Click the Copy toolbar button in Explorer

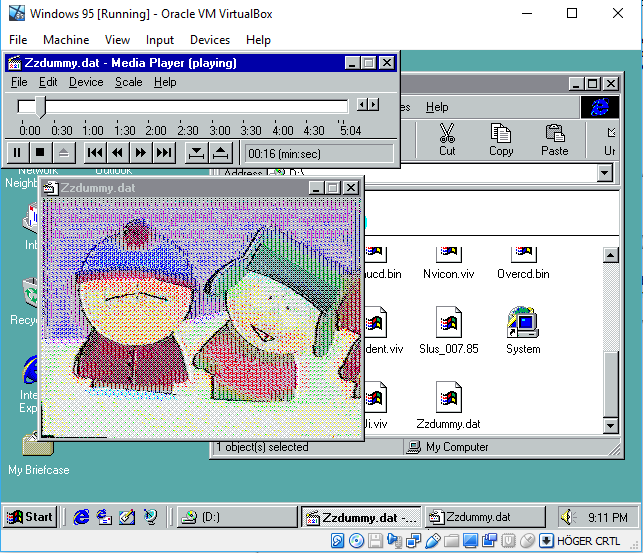click(x=501, y=139)
